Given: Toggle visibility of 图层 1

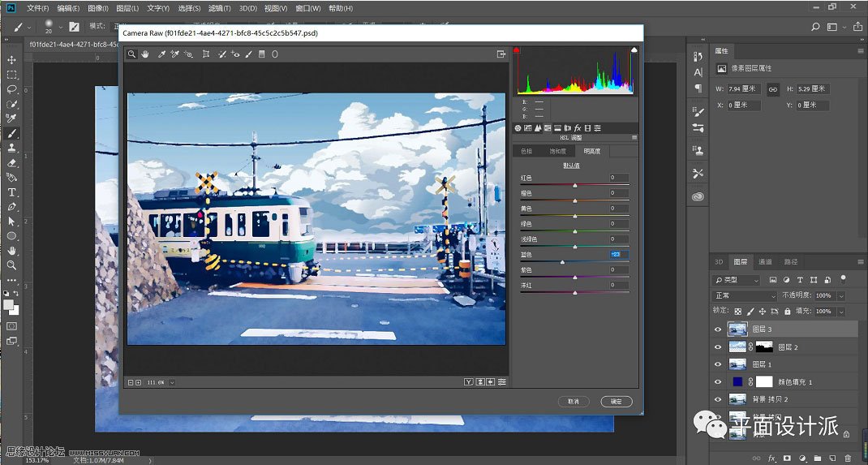Looking at the screenshot, I should coord(718,364).
